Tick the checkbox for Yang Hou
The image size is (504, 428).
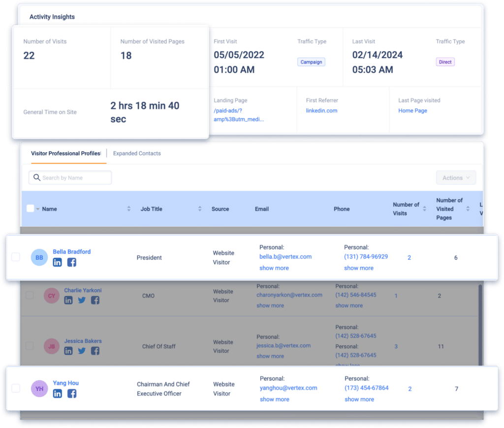coord(16,388)
